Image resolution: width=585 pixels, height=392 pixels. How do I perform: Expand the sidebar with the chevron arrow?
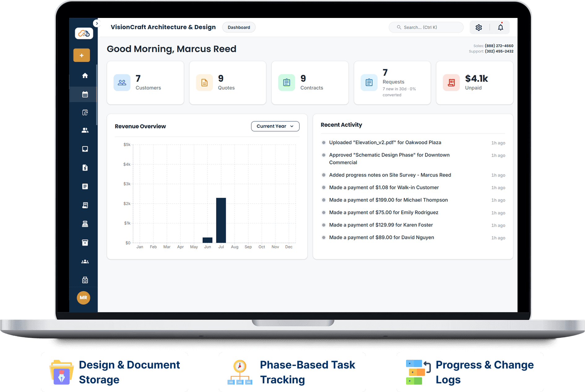(x=97, y=24)
